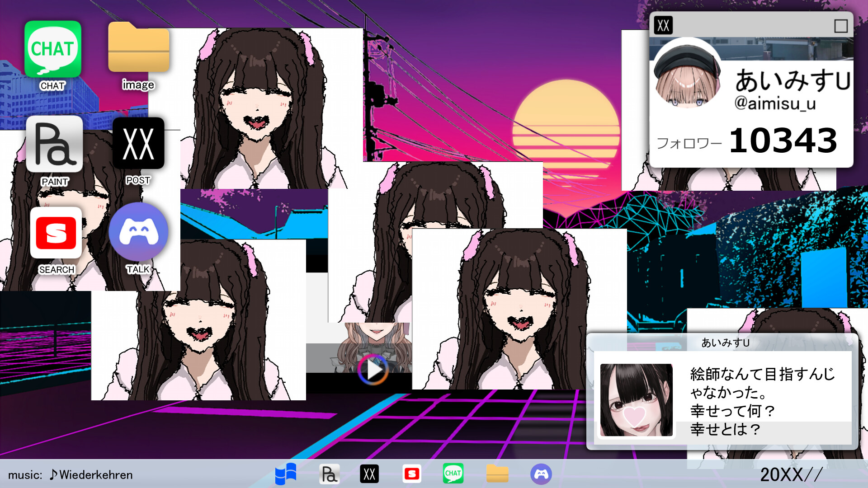Open the XX POST app

(138, 145)
